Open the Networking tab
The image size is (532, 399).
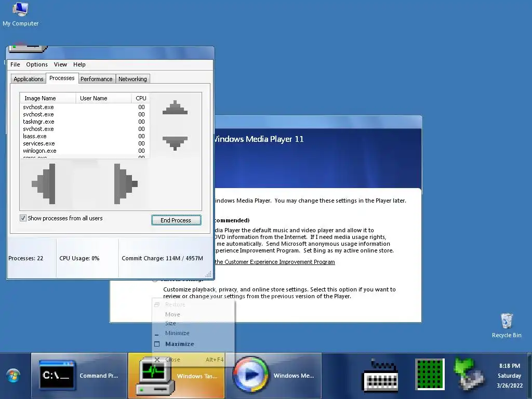coord(132,79)
